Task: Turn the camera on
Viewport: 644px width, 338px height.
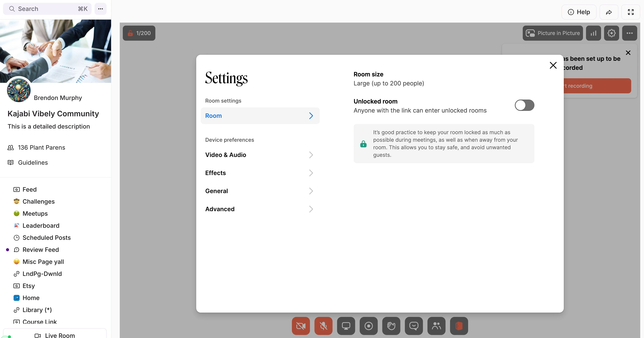Action: [301, 326]
